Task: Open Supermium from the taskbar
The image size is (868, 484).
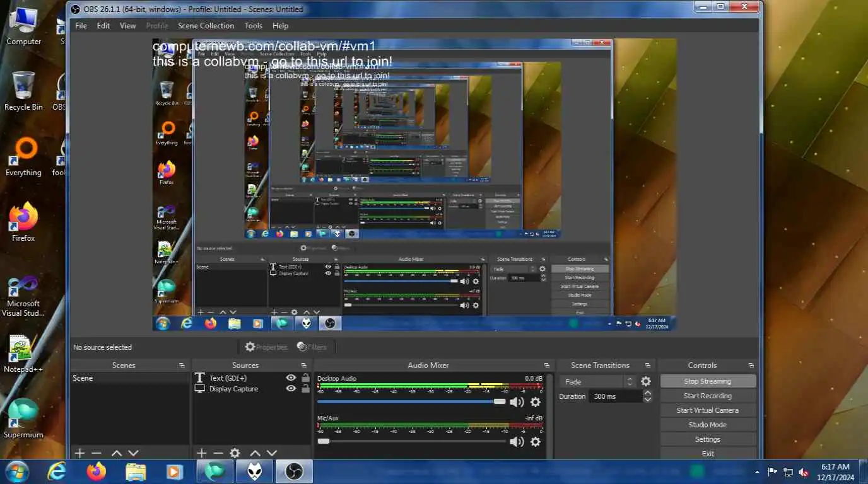Action: coord(214,471)
